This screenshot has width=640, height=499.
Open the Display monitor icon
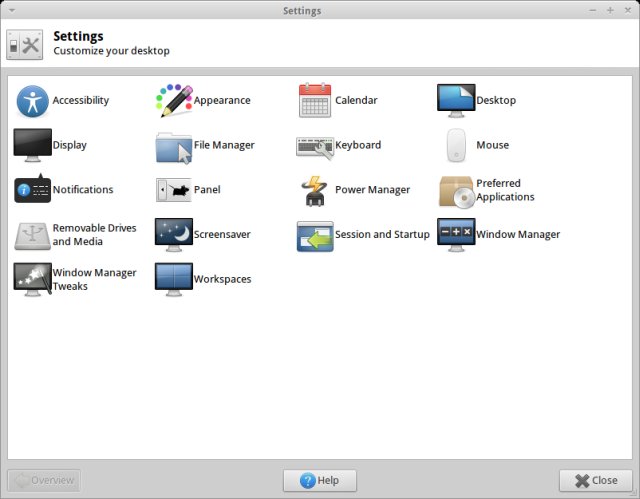pyautogui.click(x=32, y=145)
